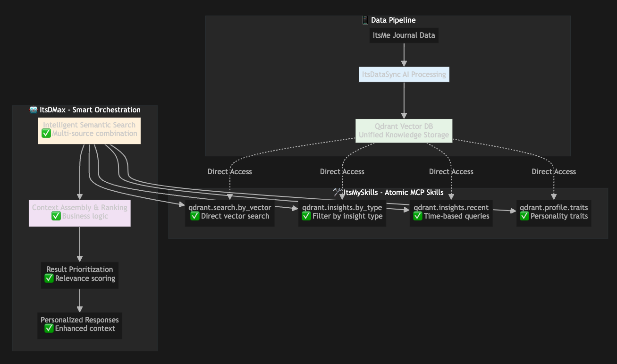Click the Data Pipeline group title
This screenshot has height=364, width=617.
393,20
